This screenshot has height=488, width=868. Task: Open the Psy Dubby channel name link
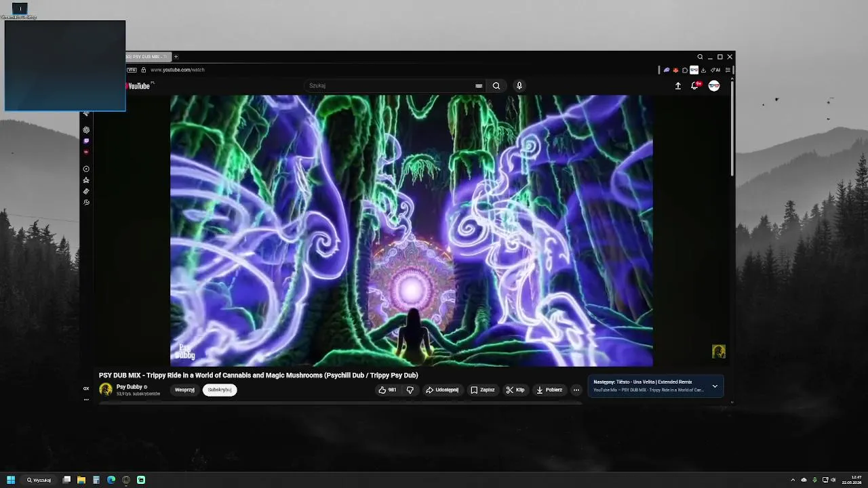point(129,387)
